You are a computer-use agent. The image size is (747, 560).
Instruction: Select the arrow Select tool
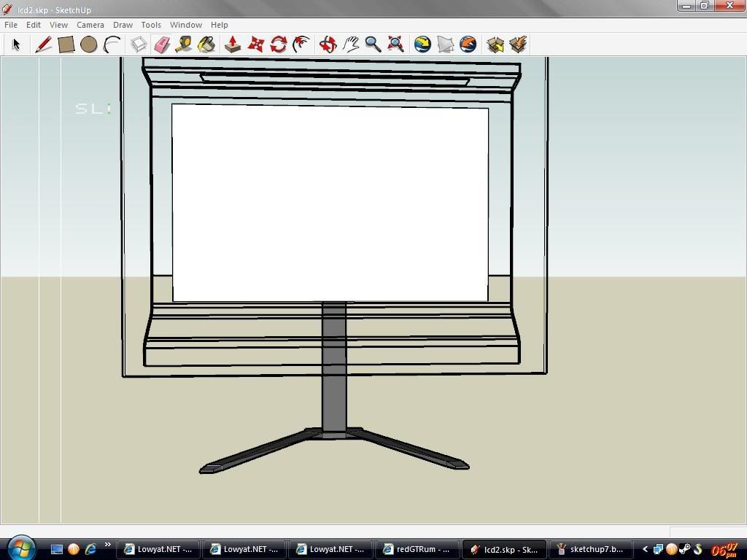point(16,44)
